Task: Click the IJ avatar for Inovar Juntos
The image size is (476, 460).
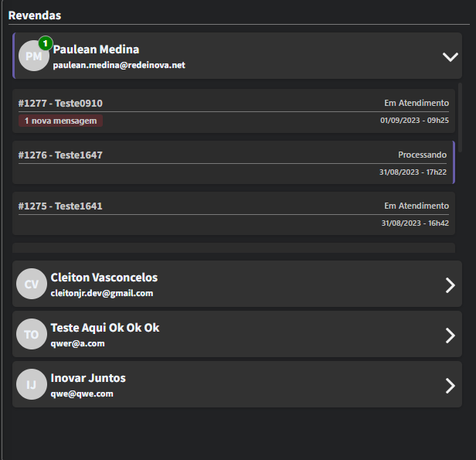Action: pyautogui.click(x=31, y=384)
